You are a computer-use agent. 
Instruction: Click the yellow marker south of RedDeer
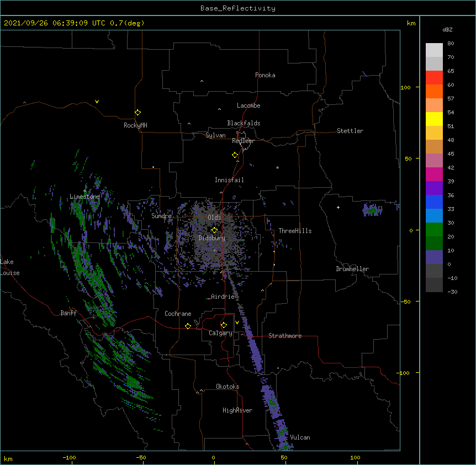[235, 155]
